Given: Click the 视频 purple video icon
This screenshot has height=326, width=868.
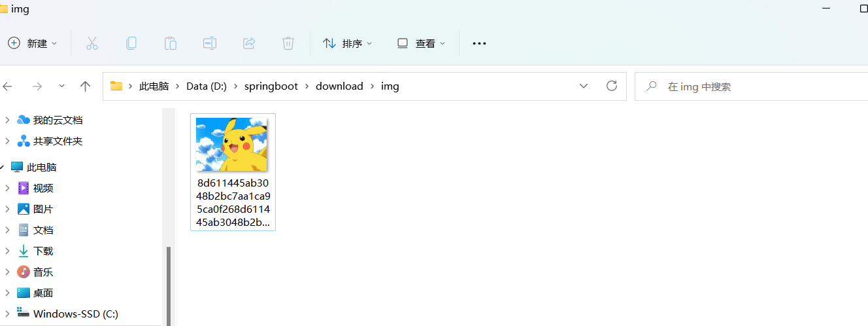Looking at the screenshot, I should click(x=24, y=188).
